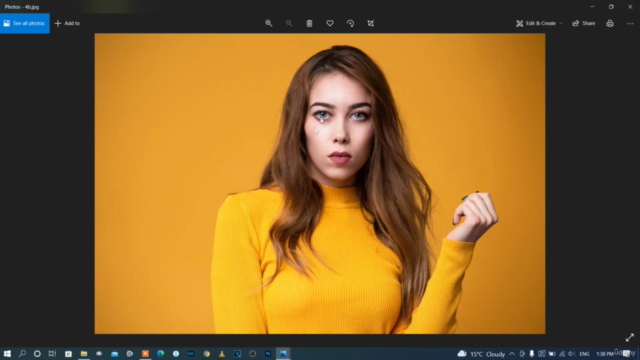Zoom in on the photo
The height and width of the screenshot is (360, 640).
pos(269,23)
